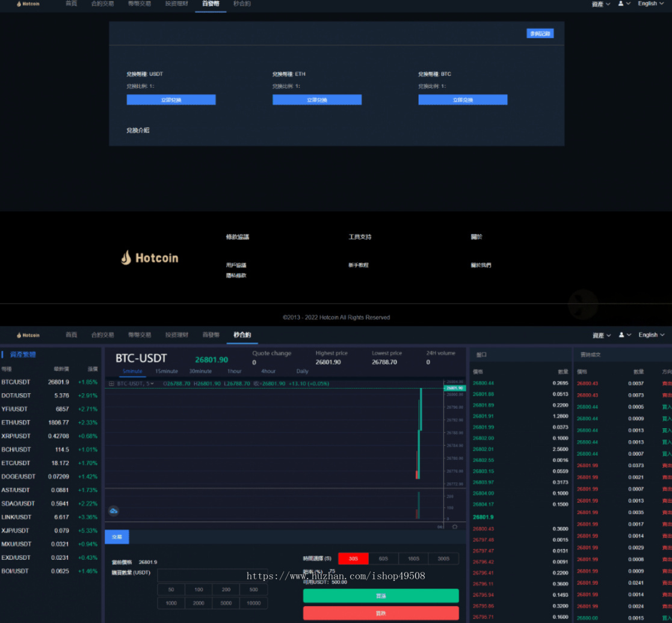Choose the 100 preset purchase amount

[x=199, y=589]
